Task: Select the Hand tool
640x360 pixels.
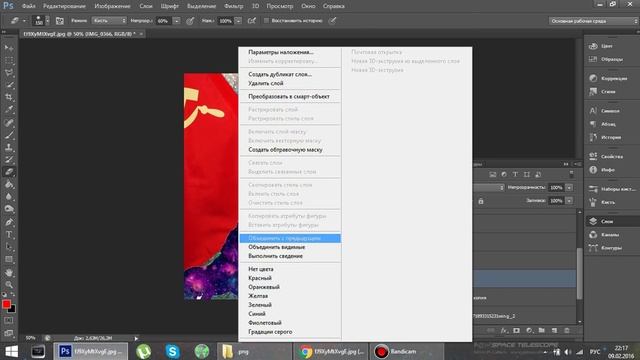Action: (9, 272)
